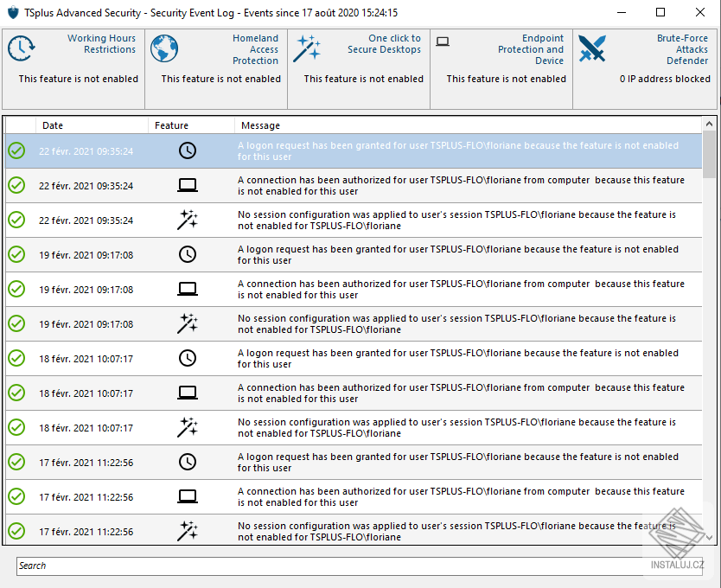Click wand feature icon in 18 févr. 10:07:17 row
Screen dimensions: 721x588
click(x=188, y=427)
